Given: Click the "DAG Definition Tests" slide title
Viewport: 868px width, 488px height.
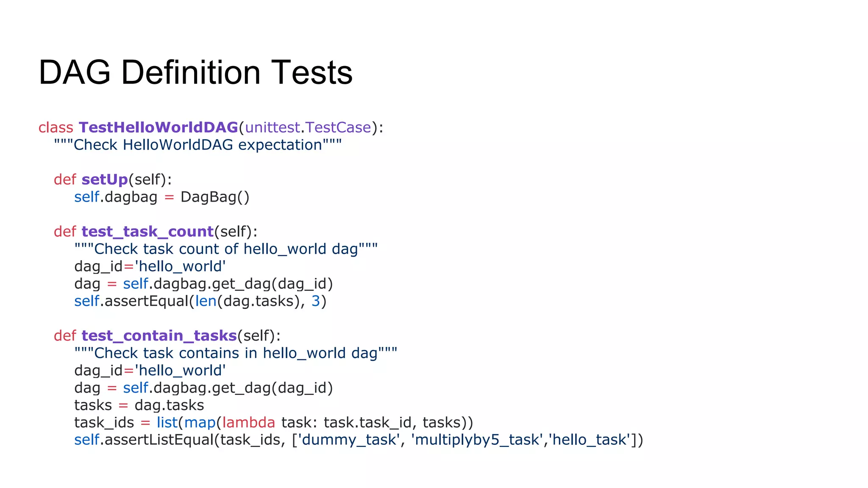Looking at the screenshot, I should pyautogui.click(x=195, y=72).
